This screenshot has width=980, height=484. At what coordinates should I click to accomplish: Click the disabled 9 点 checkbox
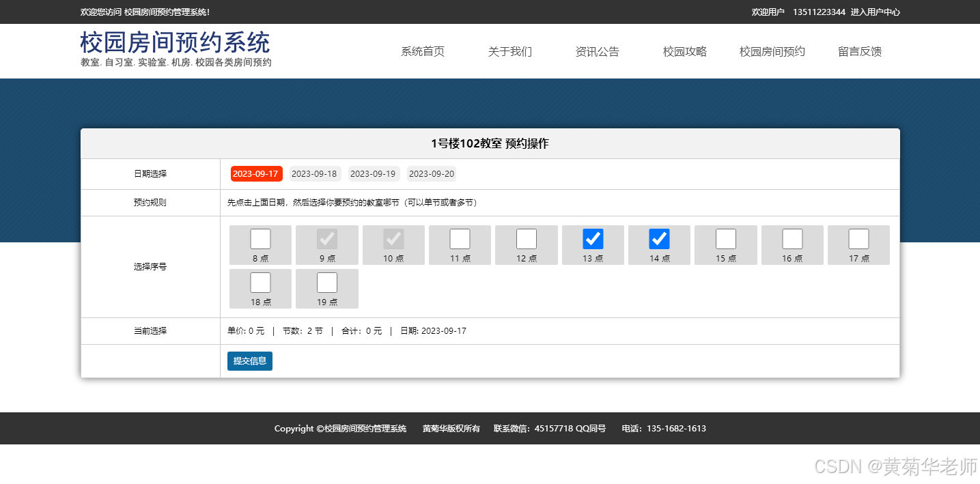click(327, 239)
